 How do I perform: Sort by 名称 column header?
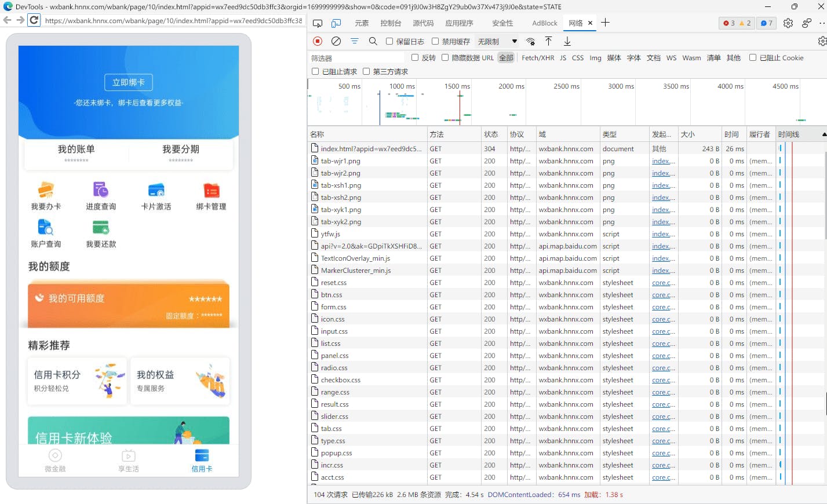tap(367, 134)
